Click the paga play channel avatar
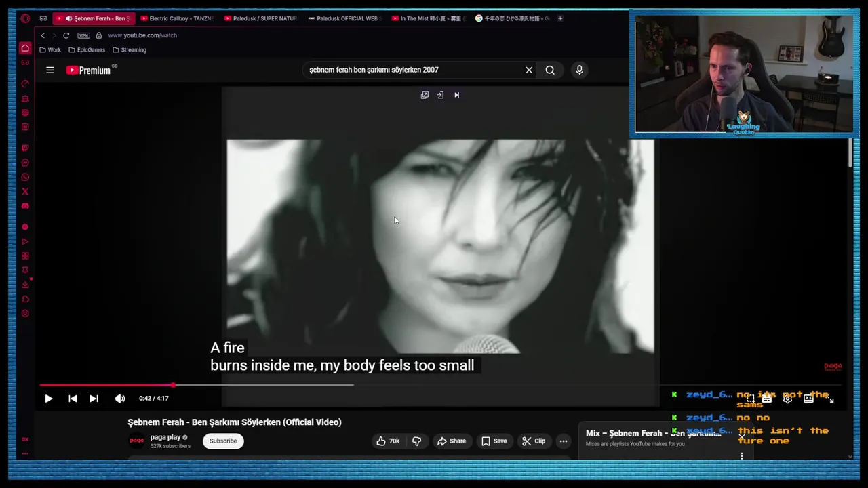The height and width of the screenshot is (488, 868). (137, 441)
